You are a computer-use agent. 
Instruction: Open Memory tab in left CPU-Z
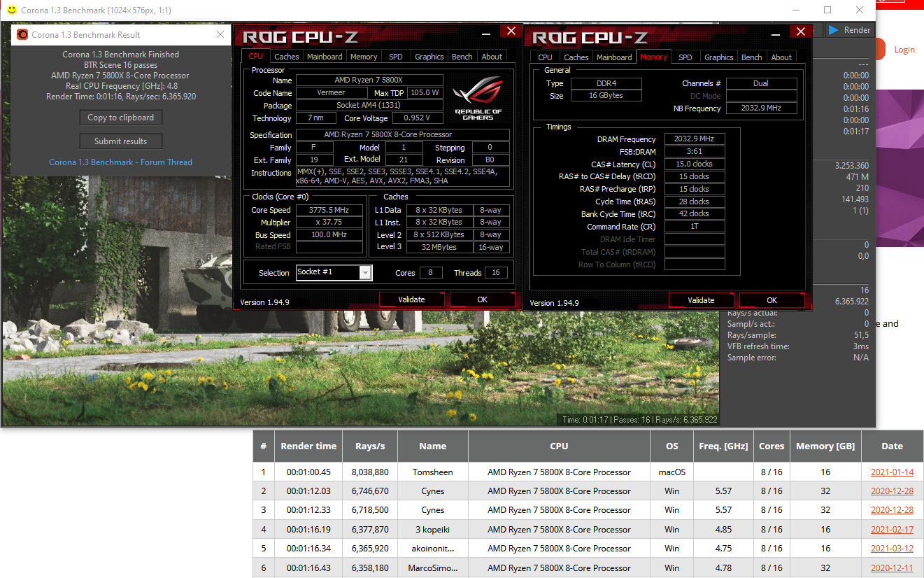364,57
